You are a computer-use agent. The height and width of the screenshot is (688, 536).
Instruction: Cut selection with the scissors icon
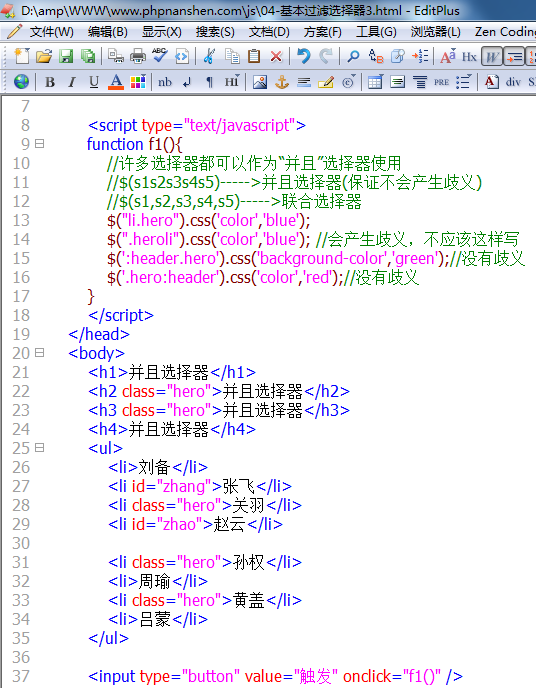click(x=209, y=56)
